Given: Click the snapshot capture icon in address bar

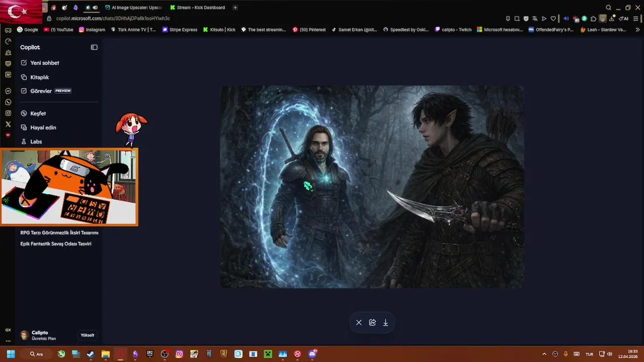Looking at the screenshot, I should tap(517, 19).
